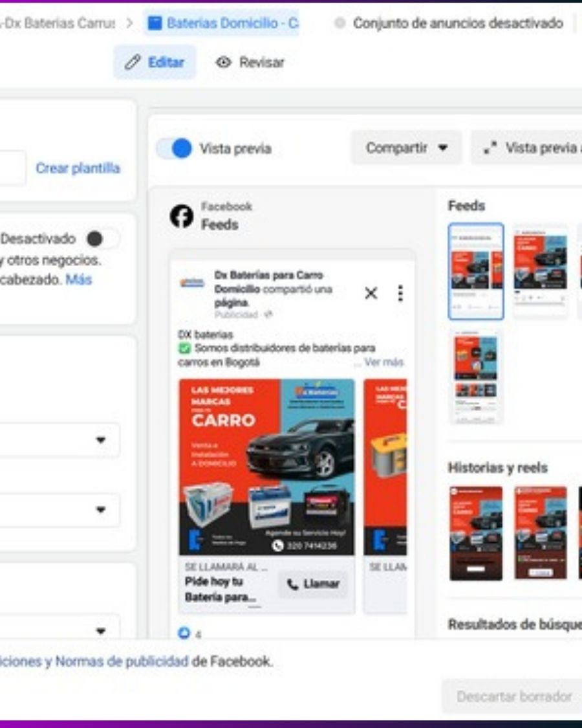
Task: Open the Compartir dropdown
Action: (x=406, y=148)
